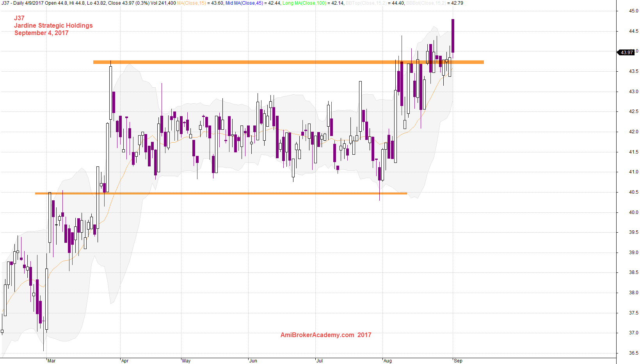Click the 39.5 price axis label

(x=634, y=232)
